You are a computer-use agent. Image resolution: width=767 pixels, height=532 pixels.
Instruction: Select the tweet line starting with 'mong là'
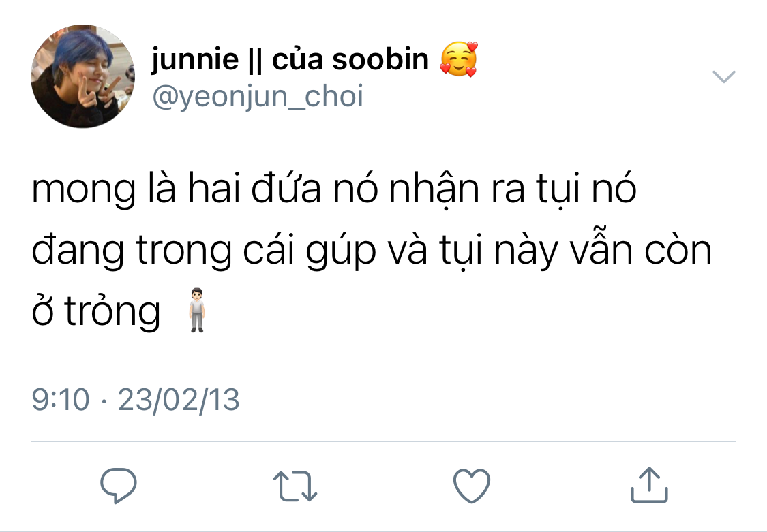[334, 189]
